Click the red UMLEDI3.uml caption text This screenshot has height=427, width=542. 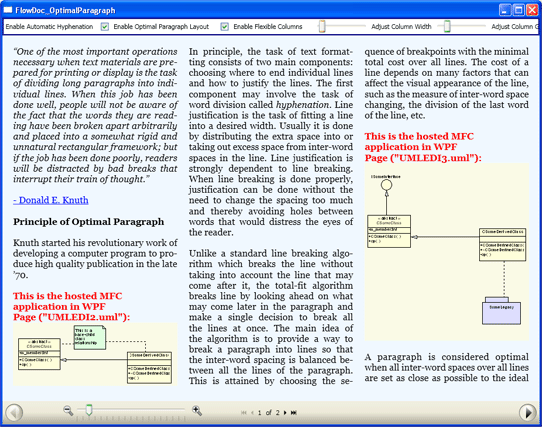pos(423,147)
